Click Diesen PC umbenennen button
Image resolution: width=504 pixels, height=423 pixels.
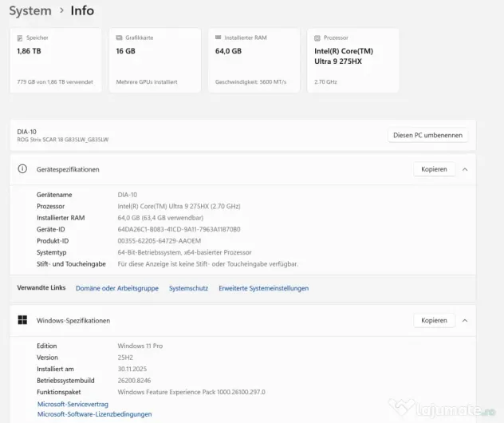point(427,136)
